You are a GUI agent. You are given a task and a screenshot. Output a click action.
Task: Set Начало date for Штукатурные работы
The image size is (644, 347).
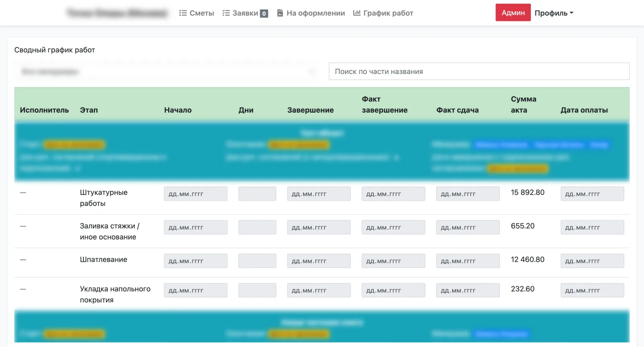[196, 194]
